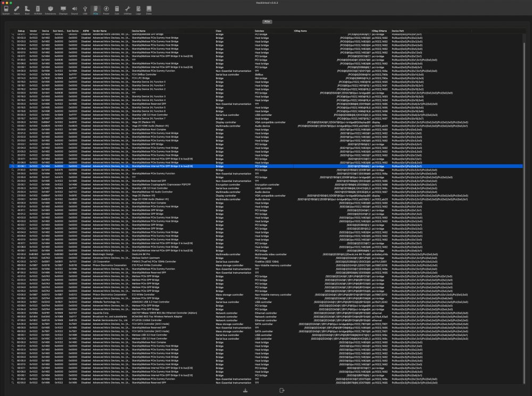Select the Starship/Matisse HD Audio Controller row

coord(267,192)
